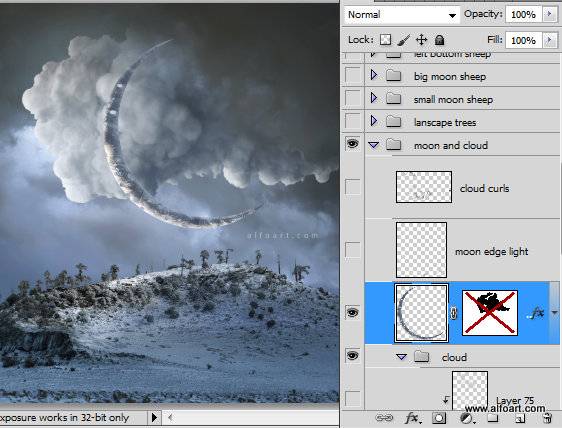
Task: Open the add layer style fx menu
Action: pyautogui.click(x=413, y=418)
